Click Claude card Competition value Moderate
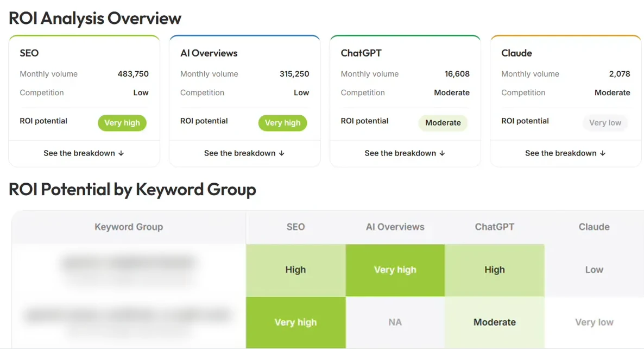644x349 pixels. click(x=613, y=92)
